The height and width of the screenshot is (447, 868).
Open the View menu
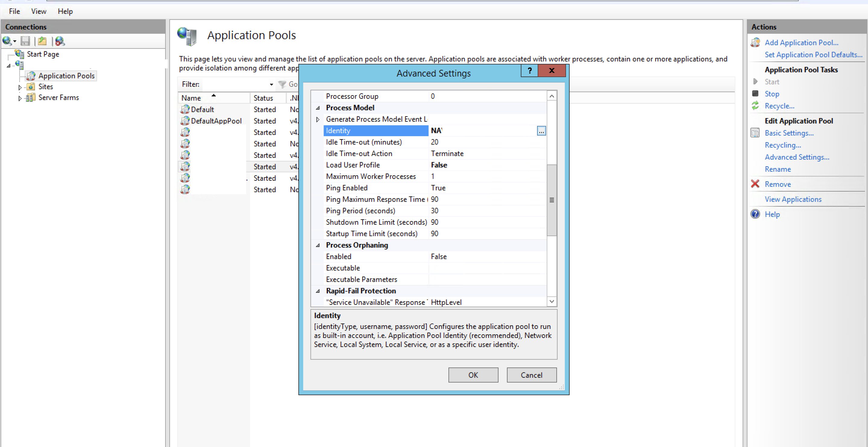39,11
